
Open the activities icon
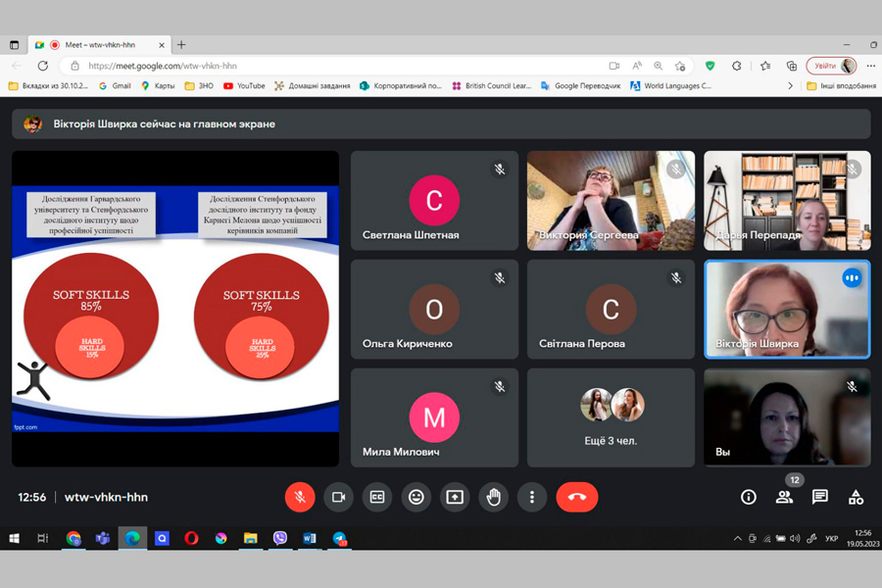[856, 497]
